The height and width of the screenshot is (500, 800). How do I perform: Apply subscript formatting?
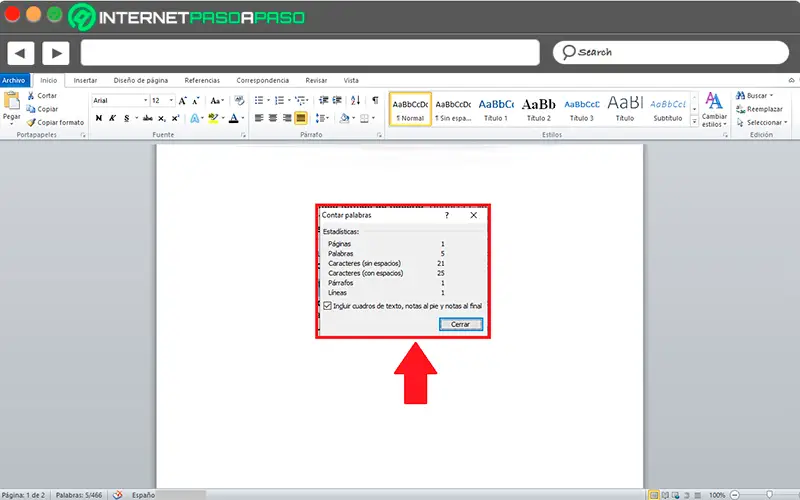tap(161, 118)
